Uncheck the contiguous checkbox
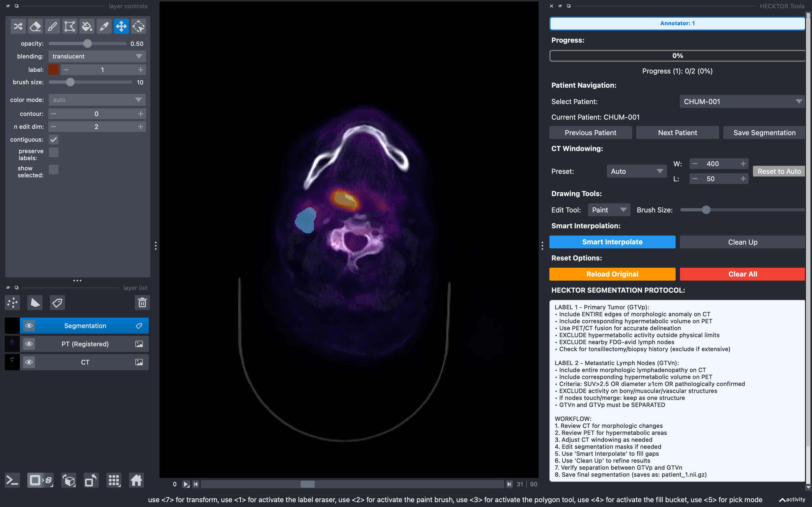 click(54, 139)
